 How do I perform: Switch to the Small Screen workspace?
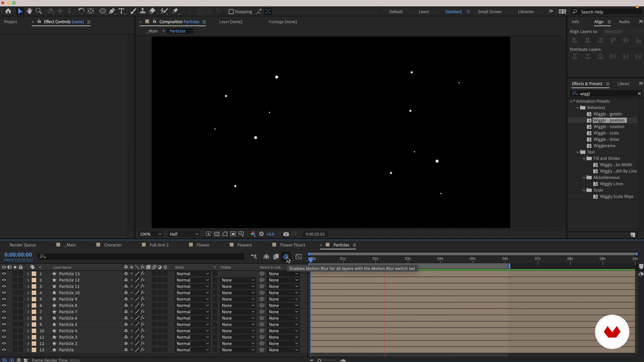[x=490, y=12]
